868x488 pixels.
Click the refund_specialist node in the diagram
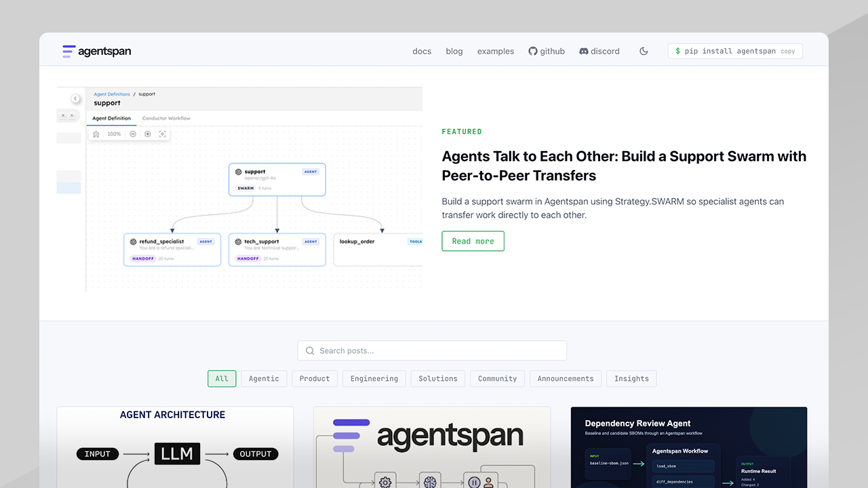172,249
